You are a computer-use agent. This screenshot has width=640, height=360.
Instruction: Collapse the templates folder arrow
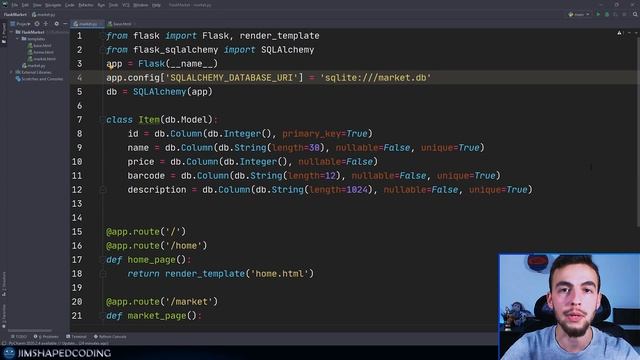click(18, 39)
